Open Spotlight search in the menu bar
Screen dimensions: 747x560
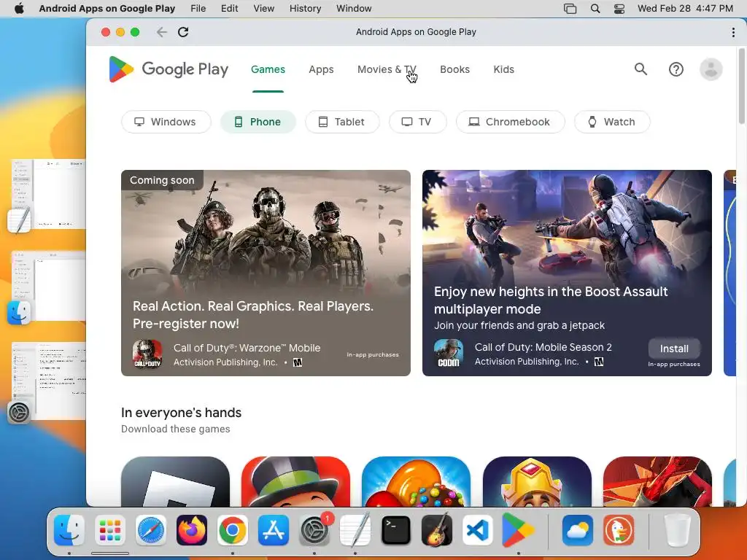tap(595, 9)
